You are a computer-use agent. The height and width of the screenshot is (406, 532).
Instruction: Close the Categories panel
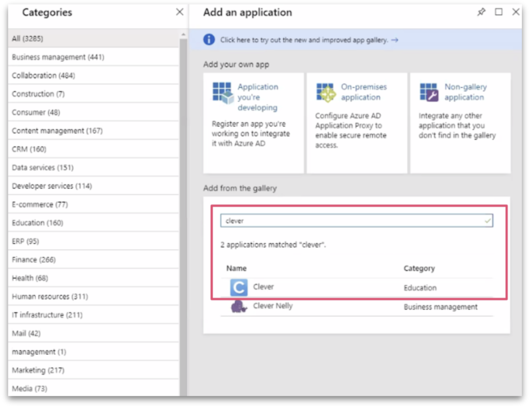pyautogui.click(x=179, y=12)
